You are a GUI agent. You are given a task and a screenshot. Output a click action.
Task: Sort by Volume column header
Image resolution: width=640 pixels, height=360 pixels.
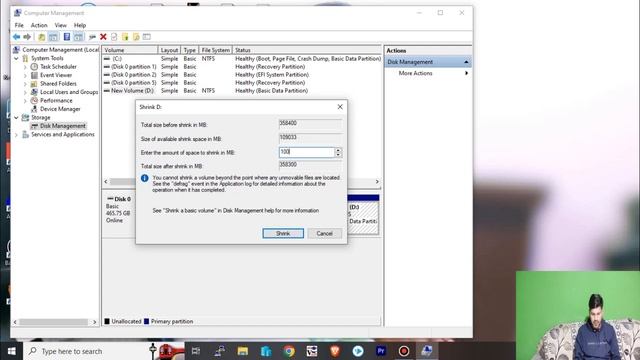tap(130, 50)
